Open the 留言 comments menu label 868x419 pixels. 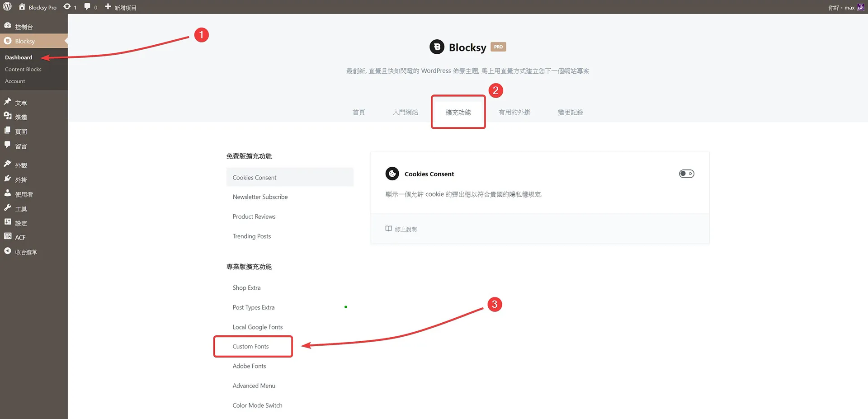coord(21,146)
